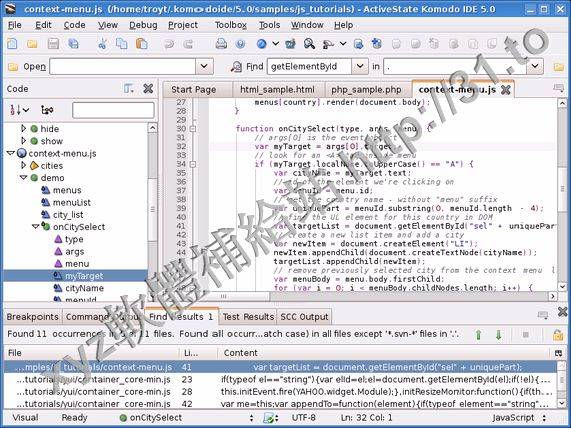
Task: Click the Save floppy disk icon
Action: point(53,44)
